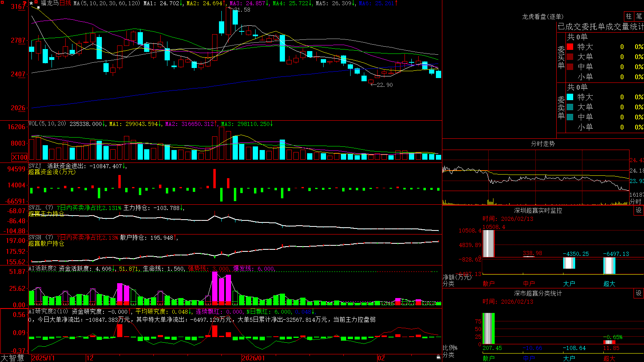Click the 大智慧 logo below the charts
This screenshot has width=644, height=362.
point(12,358)
